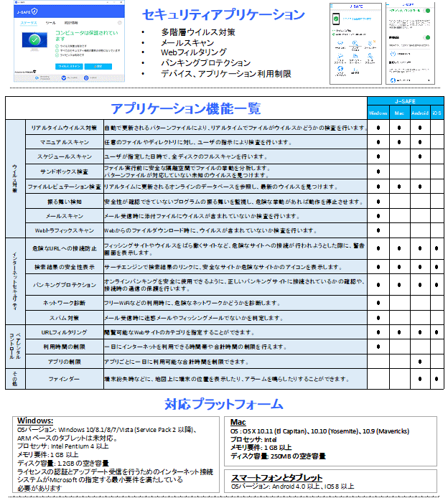Click the 利用時間の制限 feature cell
448x498 pixels.
click(x=65, y=347)
